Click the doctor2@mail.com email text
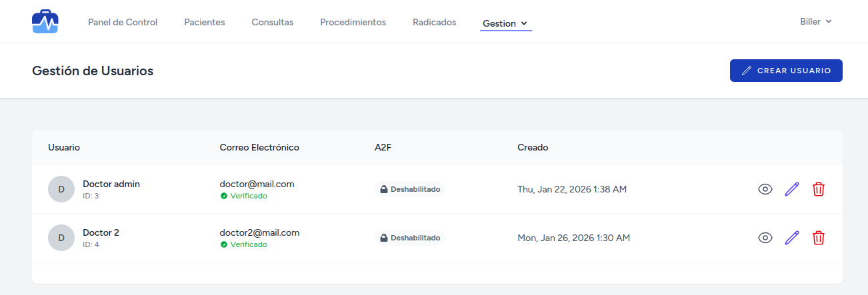This screenshot has height=295, width=868. (x=259, y=232)
